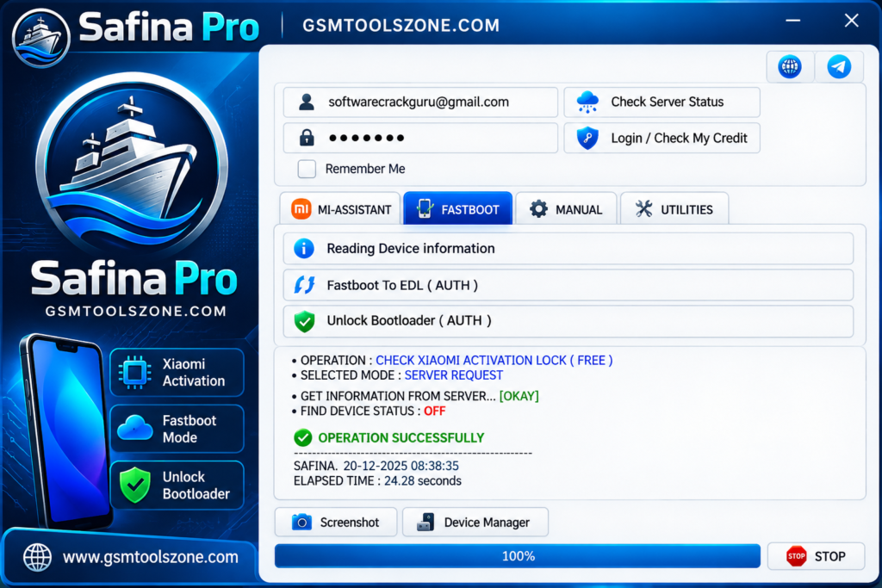Click GSMTOOLSZONE.COM in title bar
882x588 pixels.
tap(401, 25)
